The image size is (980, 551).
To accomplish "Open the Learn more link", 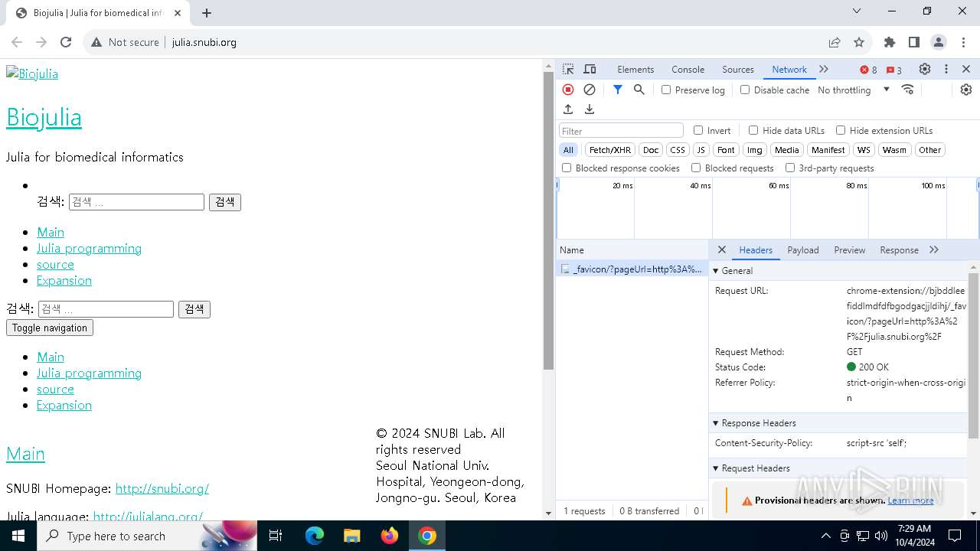I will (910, 500).
